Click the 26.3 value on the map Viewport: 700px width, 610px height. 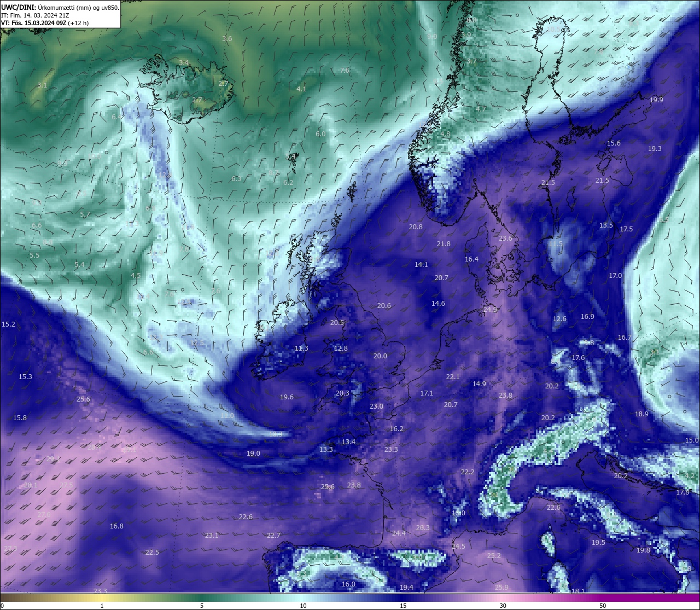pos(423,528)
